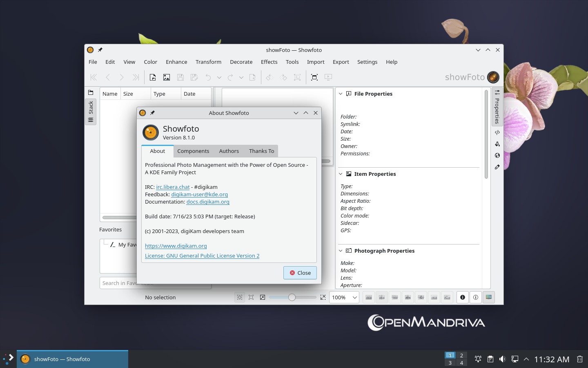Image resolution: width=588 pixels, height=368 pixels.
Task: Click the Undo arrow icon
Action: 208,77
